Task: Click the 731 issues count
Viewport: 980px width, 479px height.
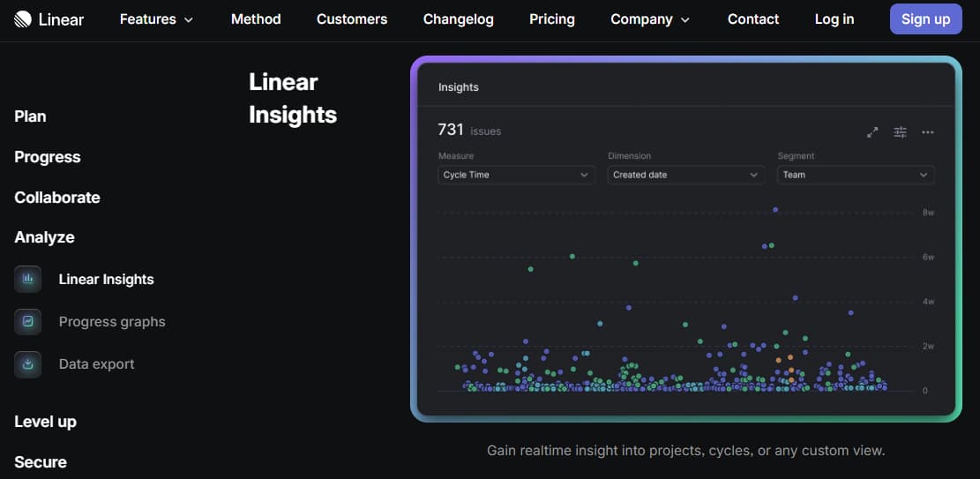Action: (469, 130)
